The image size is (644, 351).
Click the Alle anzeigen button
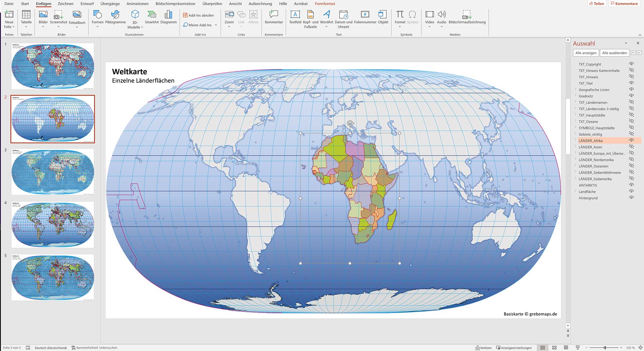(586, 53)
